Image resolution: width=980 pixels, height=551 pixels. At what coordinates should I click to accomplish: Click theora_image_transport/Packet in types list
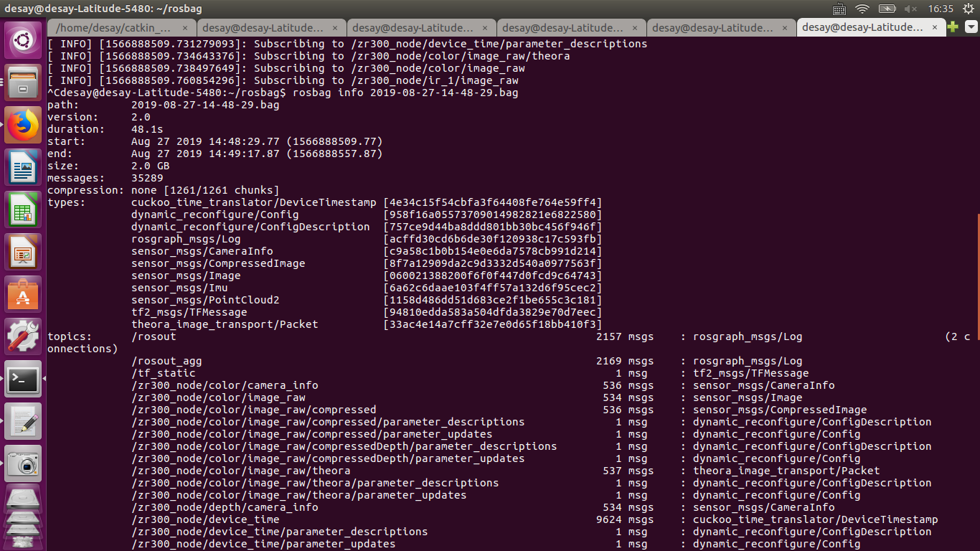coord(225,324)
